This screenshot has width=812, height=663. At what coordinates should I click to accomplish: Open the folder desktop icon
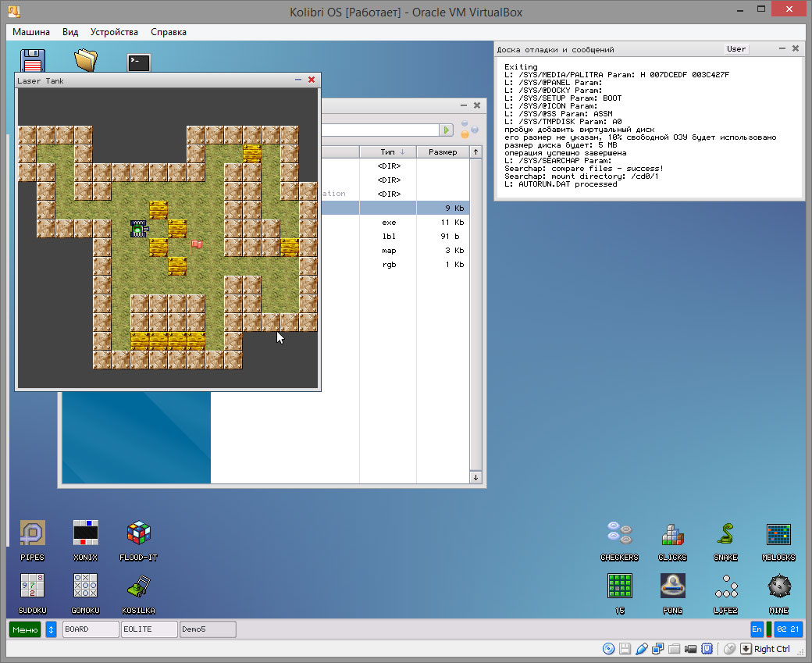[85, 60]
